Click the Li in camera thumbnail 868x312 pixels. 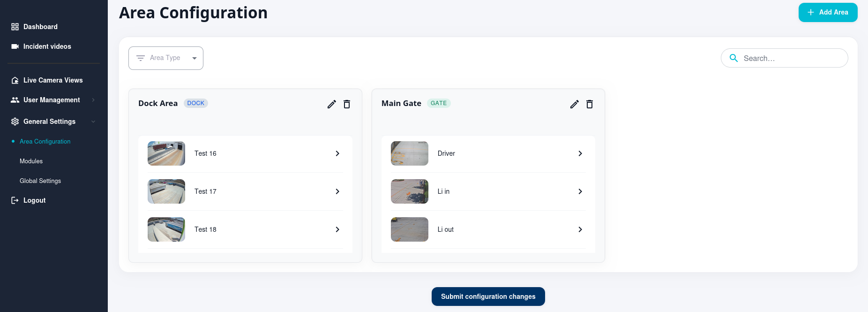[x=410, y=191]
